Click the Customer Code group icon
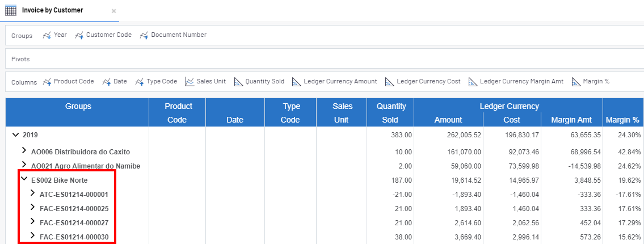 pyautogui.click(x=79, y=35)
